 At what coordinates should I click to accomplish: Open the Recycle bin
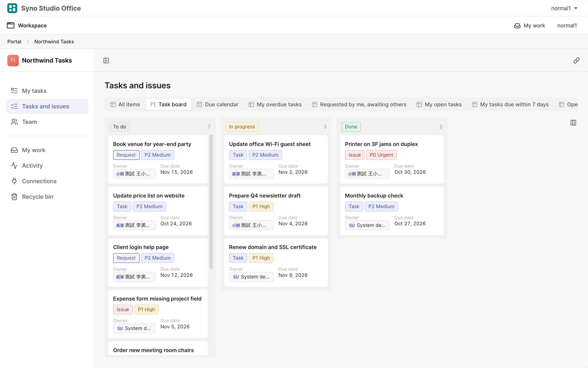(x=47, y=197)
